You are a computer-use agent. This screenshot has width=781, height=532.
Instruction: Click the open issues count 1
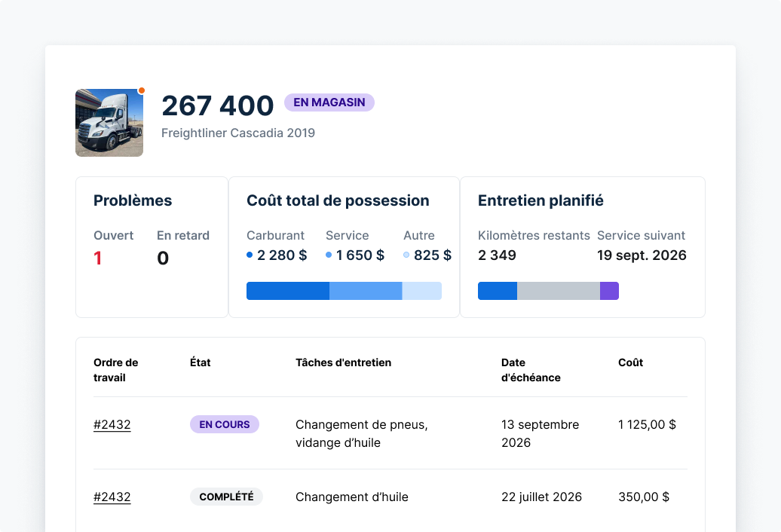[x=98, y=258]
